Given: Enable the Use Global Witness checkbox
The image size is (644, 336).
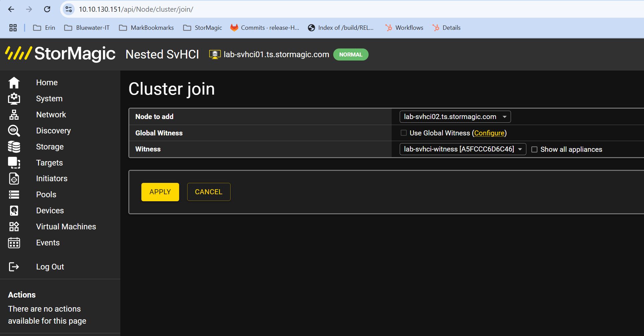Looking at the screenshot, I should point(404,133).
